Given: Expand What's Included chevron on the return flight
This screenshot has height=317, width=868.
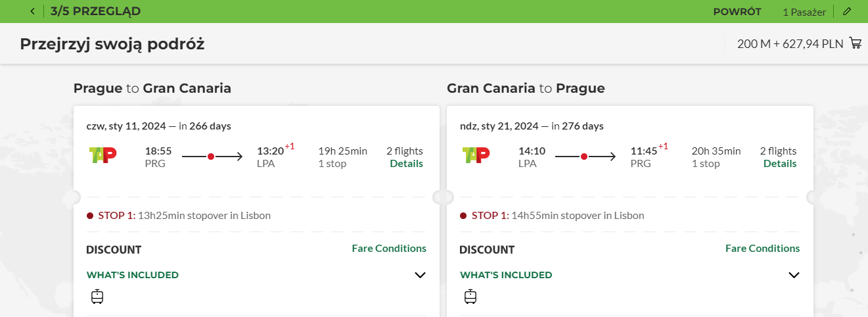Looking at the screenshot, I should click(794, 275).
